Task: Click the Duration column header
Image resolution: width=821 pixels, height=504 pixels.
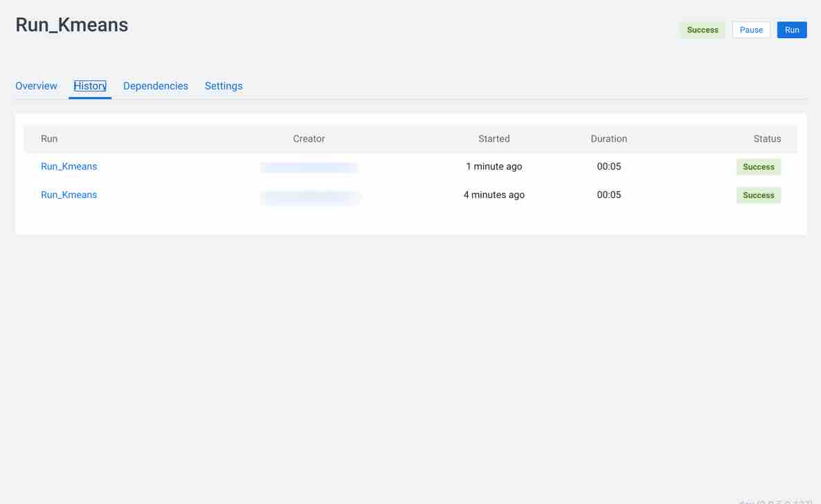Action: click(608, 139)
